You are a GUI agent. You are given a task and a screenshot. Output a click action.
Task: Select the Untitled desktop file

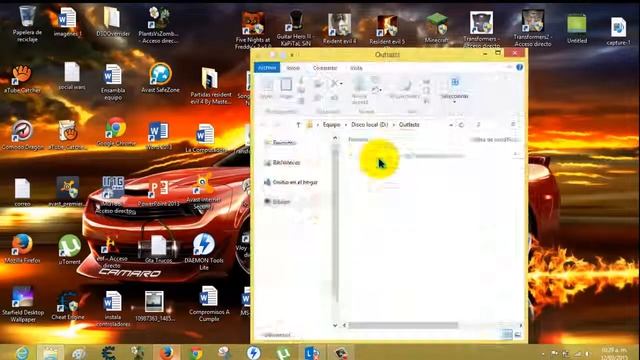577,29
